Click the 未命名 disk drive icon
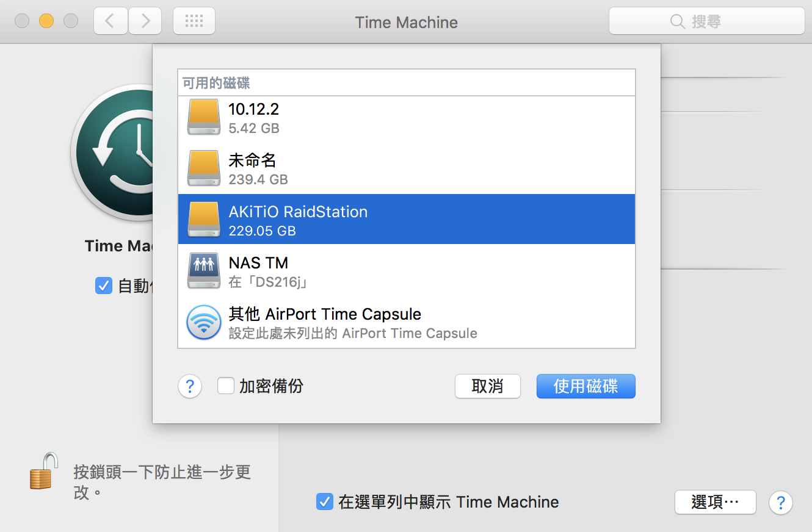Image resolution: width=812 pixels, height=532 pixels. [x=203, y=168]
